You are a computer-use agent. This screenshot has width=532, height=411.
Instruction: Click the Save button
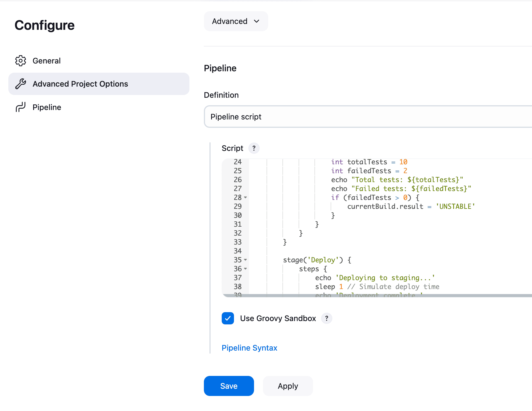pos(229,386)
